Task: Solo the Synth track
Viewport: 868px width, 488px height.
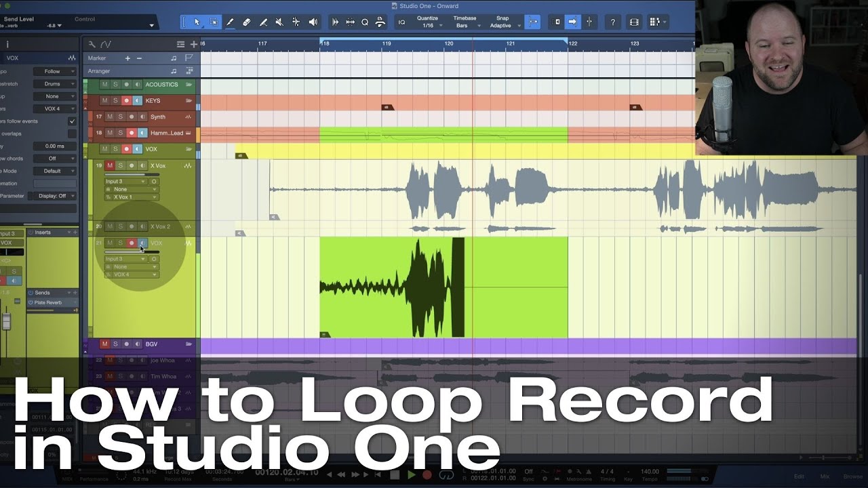Action: click(121, 117)
